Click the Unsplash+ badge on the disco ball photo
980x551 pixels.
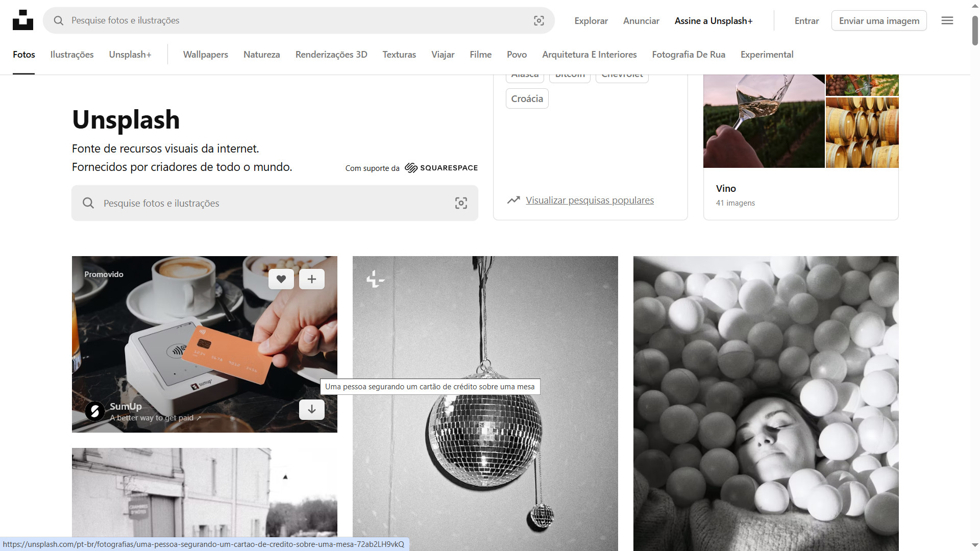click(375, 279)
